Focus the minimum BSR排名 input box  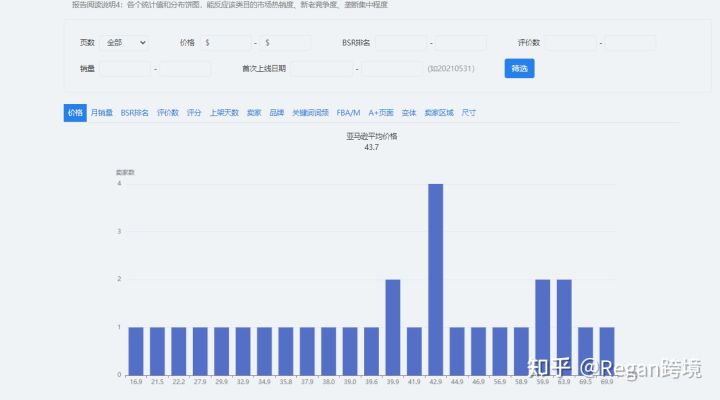click(x=401, y=43)
